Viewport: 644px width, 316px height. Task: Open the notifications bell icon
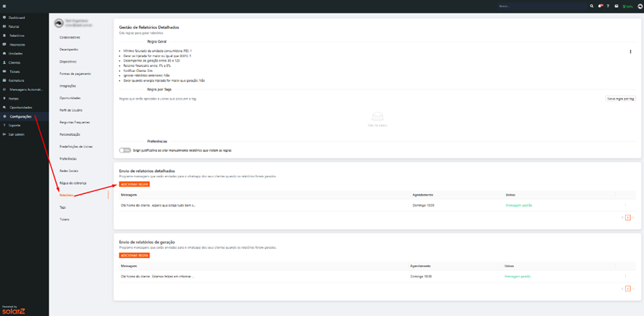(600, 6)
